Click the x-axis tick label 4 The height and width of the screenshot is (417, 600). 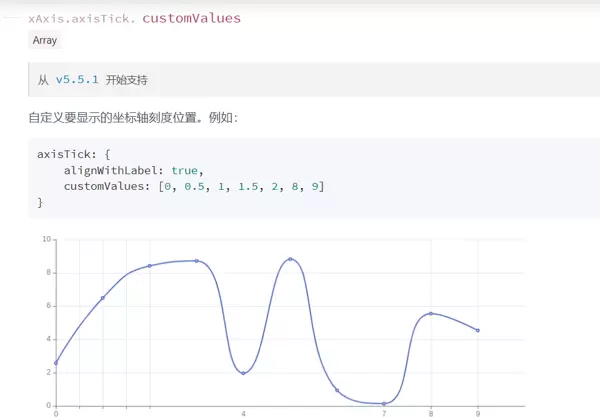pyautogui.click(x=243, y=412)
